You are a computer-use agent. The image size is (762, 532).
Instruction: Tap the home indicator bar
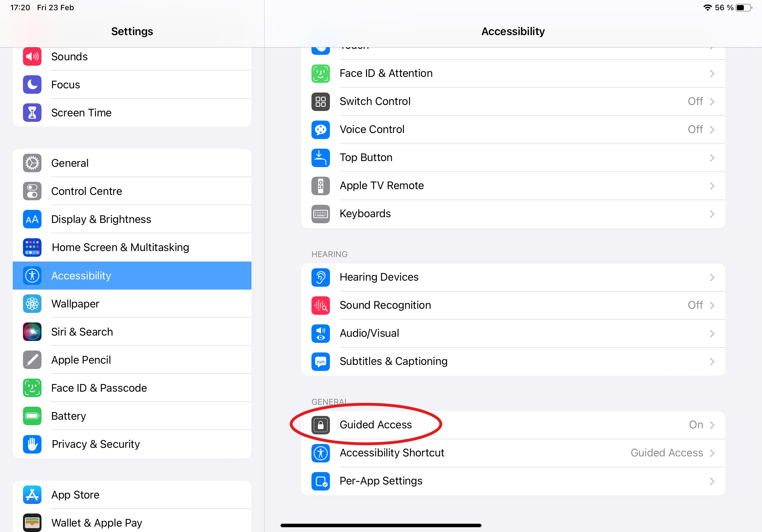[x=381, y=525]
